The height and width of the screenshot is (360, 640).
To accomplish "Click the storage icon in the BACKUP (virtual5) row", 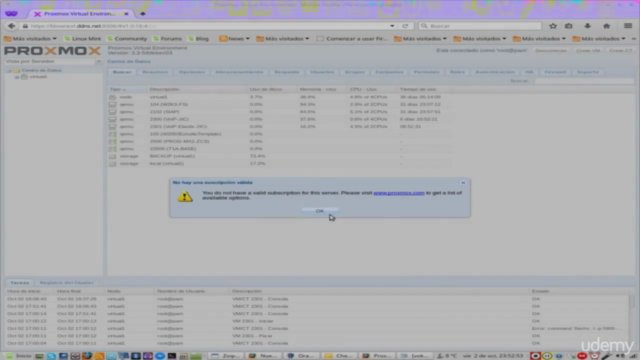I will click(x=112, y=156).
